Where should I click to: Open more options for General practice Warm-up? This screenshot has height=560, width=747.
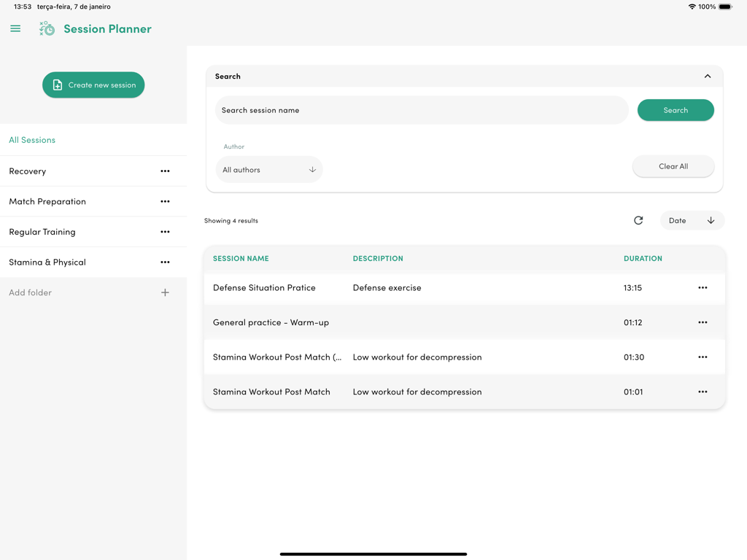[x=703, y=322]
